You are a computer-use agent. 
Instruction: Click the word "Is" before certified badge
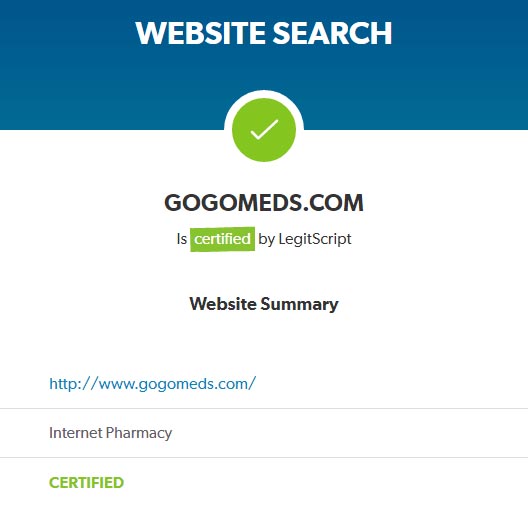(x=182, y=239)
